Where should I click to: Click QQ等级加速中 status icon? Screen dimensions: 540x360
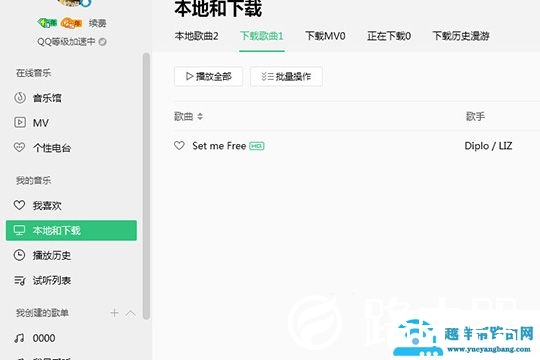pyautogui.click(x=102, y=42)
